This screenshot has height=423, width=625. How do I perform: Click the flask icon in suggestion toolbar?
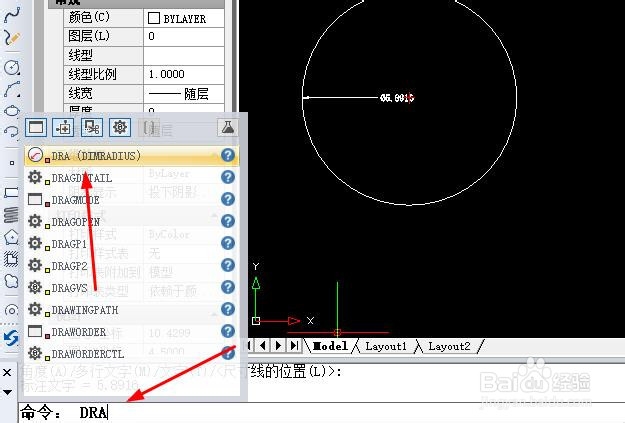[228, 128]
